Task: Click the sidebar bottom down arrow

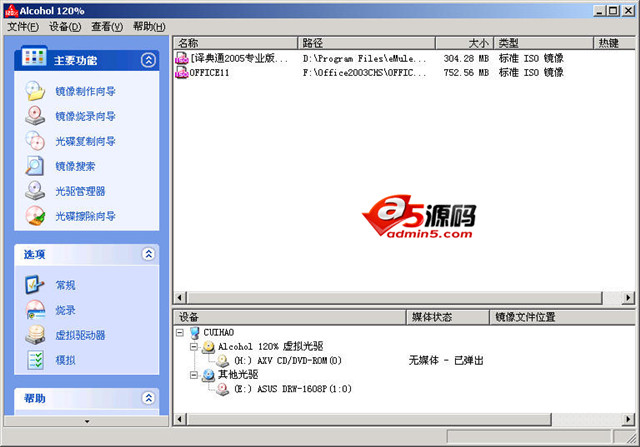Action: coord(87,421)
